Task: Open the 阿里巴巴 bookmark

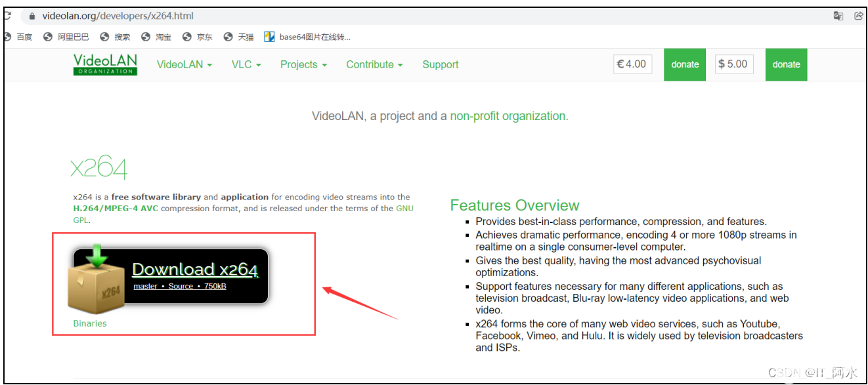Action: [66, 37]
